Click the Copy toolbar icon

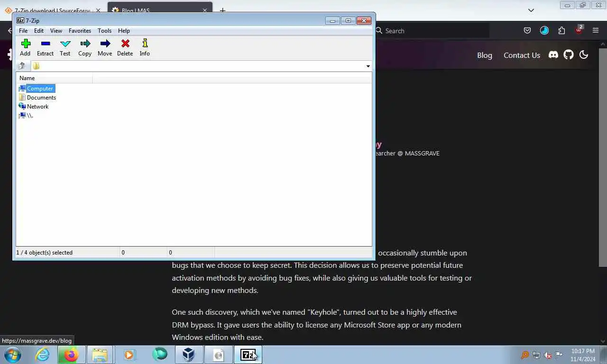click(85, 47)
